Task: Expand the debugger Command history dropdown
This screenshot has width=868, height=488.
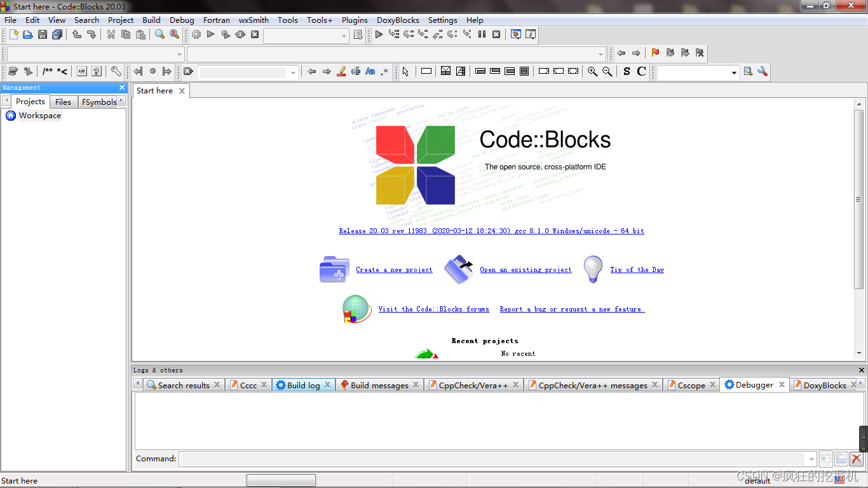Action: click(811, 459)
